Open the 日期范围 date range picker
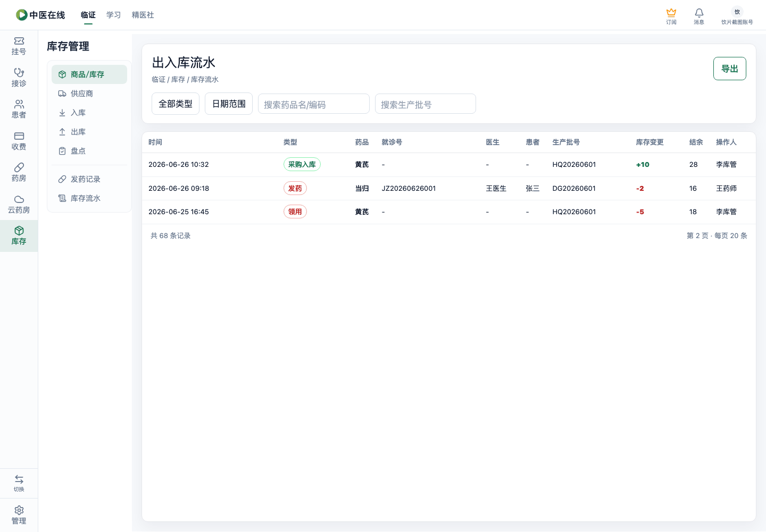766x532 pixels. (x=229, y=104)
